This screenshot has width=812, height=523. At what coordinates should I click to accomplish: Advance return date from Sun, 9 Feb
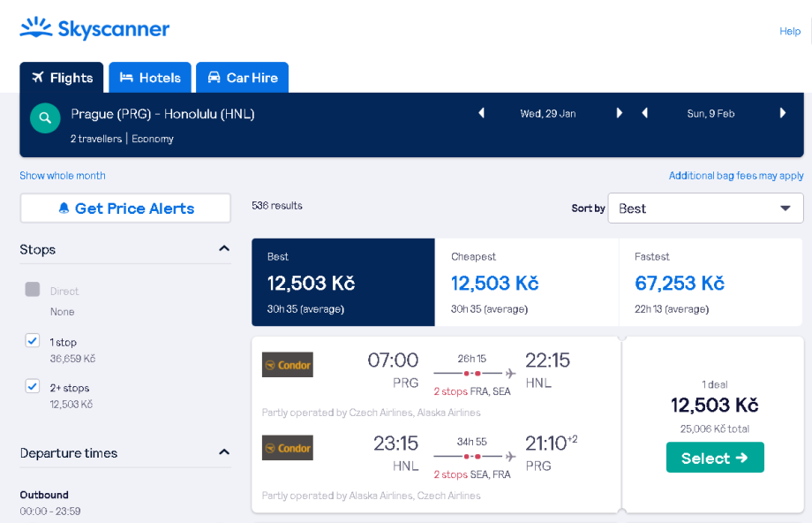click(x=783, y=113)
